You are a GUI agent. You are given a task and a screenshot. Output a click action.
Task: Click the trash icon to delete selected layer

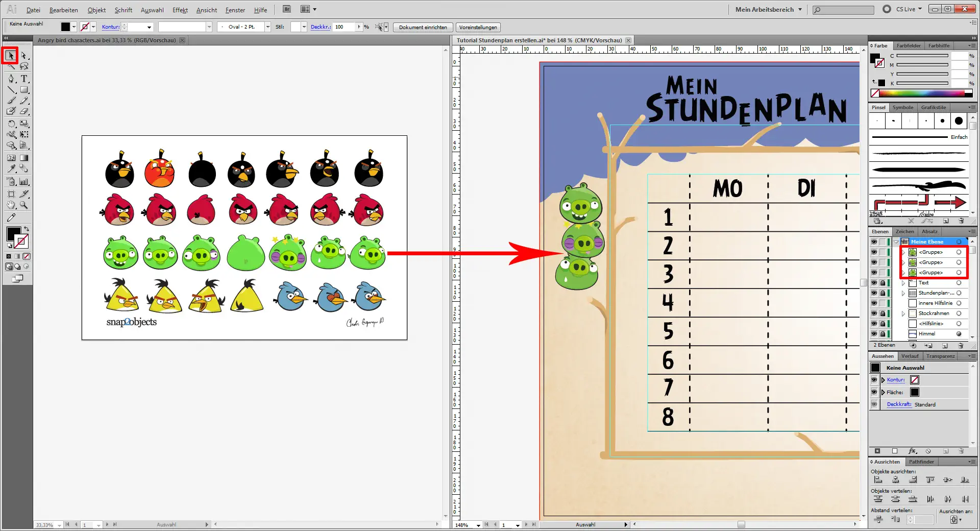[x=962, y=346]
